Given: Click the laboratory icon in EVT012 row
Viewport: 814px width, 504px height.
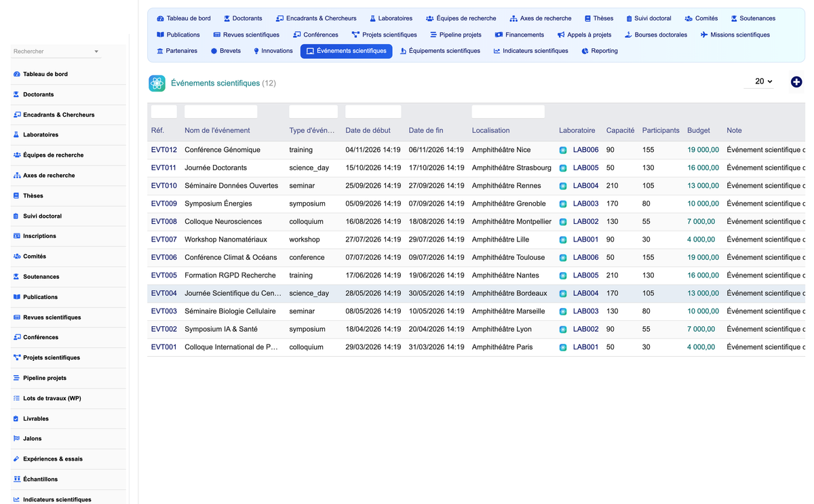Looking at the screenshot, I should pyautogui.click(x=563, y=150).
